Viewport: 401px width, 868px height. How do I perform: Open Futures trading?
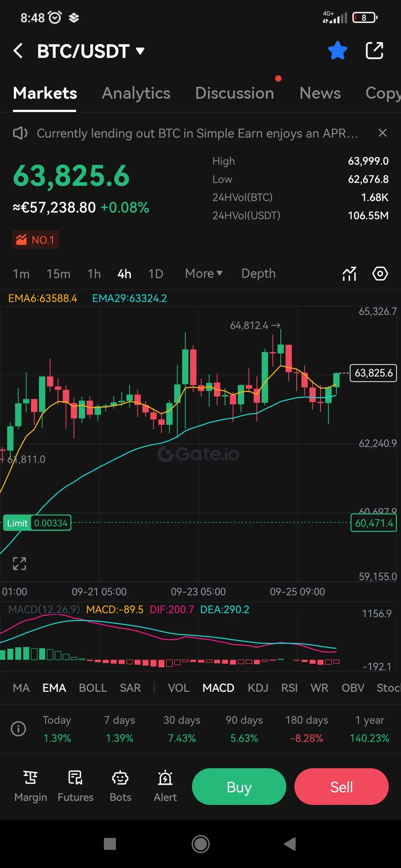tap(75, 786)
